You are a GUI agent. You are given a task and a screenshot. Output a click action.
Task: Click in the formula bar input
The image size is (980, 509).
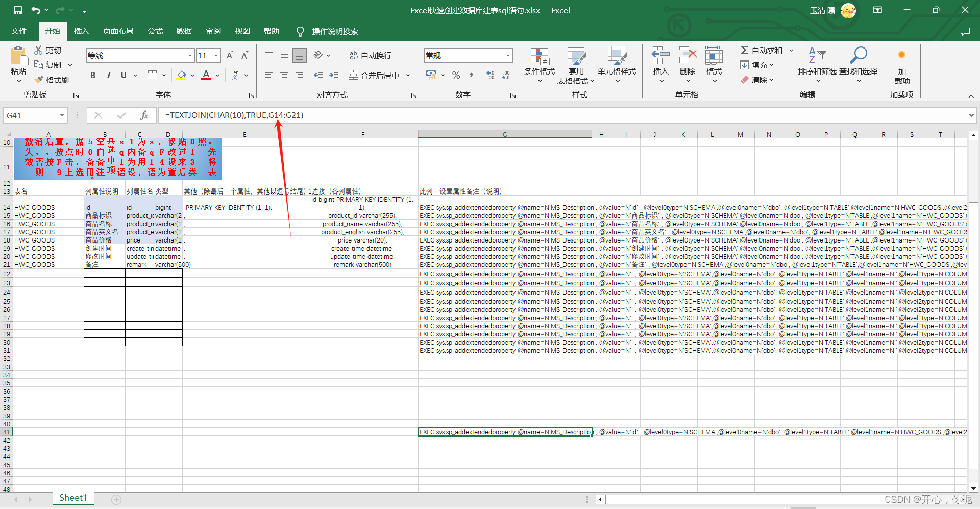561,115
